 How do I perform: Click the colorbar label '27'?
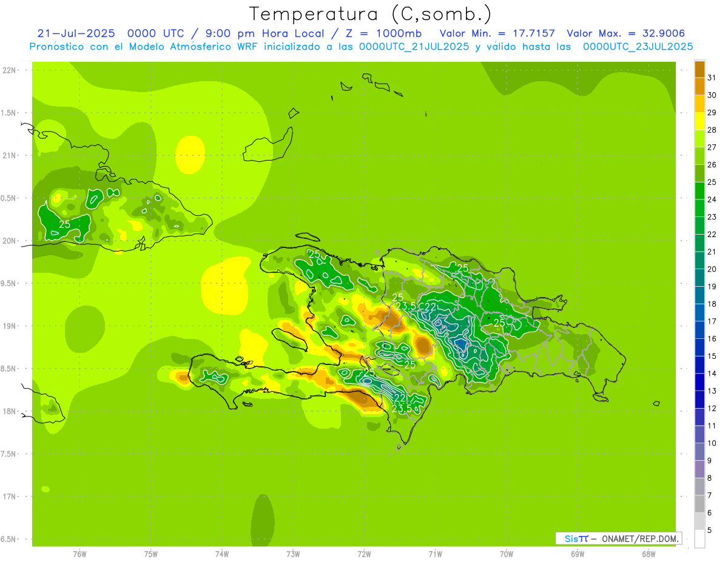coord(712,147)
